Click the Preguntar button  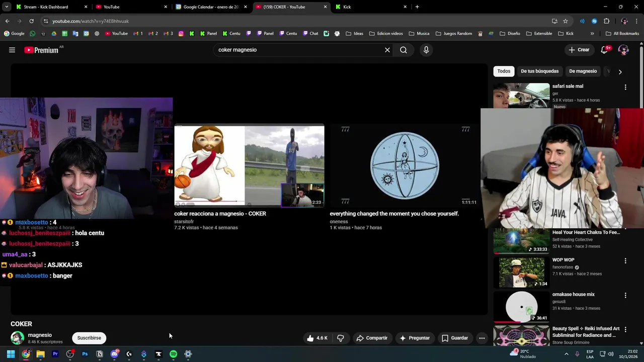tap(415, 338)
